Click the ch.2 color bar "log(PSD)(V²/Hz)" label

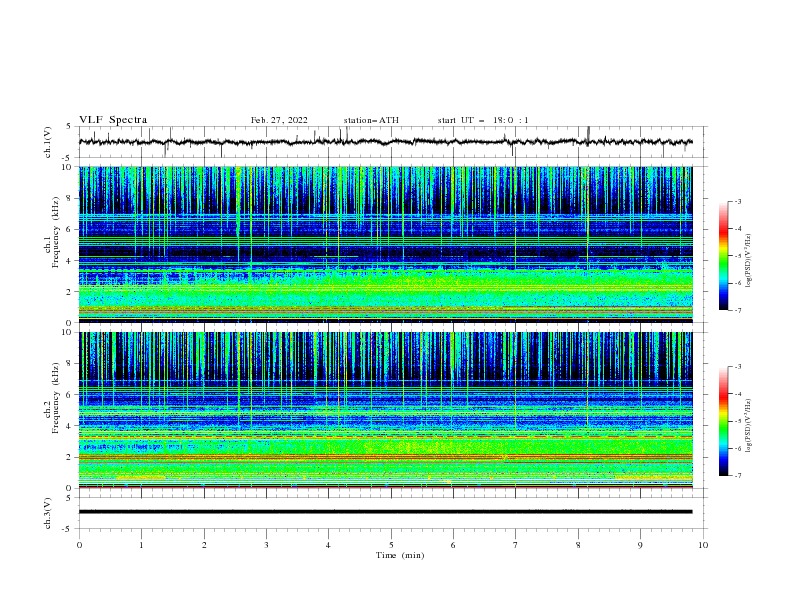(x=749, y=425)
